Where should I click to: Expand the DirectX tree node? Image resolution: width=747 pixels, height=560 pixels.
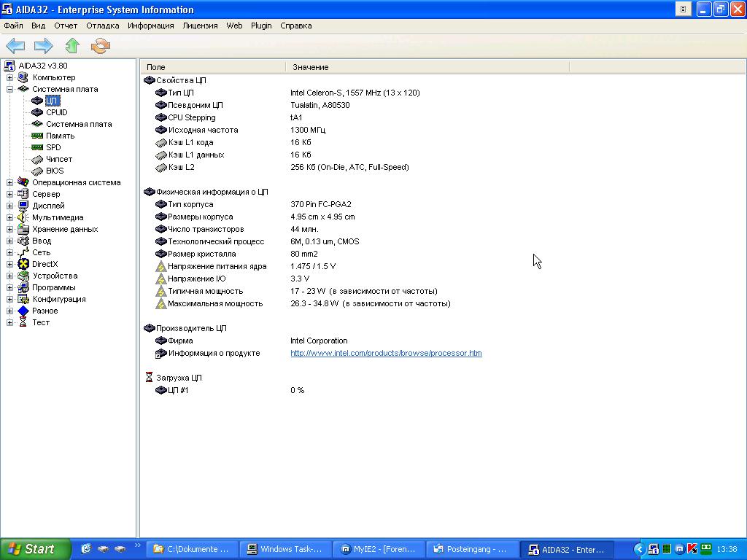point(9,264)
